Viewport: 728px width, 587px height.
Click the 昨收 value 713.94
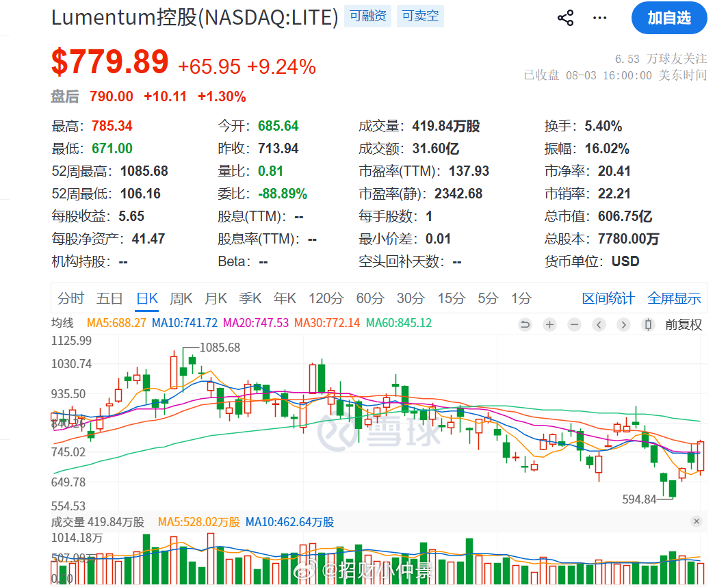[x=278, y=148]
